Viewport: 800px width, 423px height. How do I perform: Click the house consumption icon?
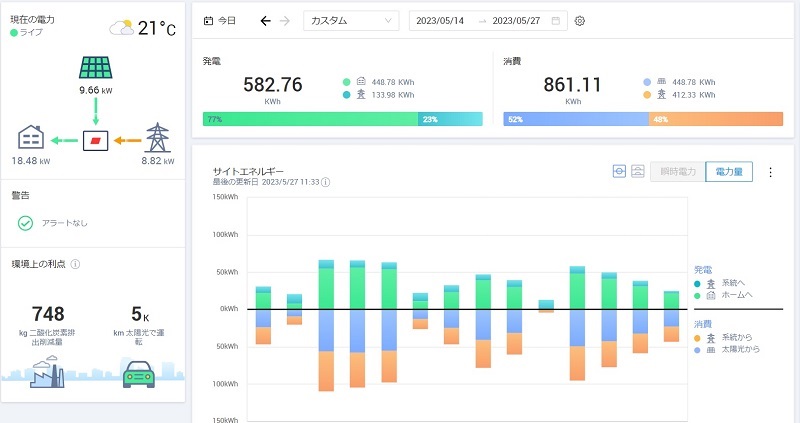pyautogui.click(x=33, y=137)
